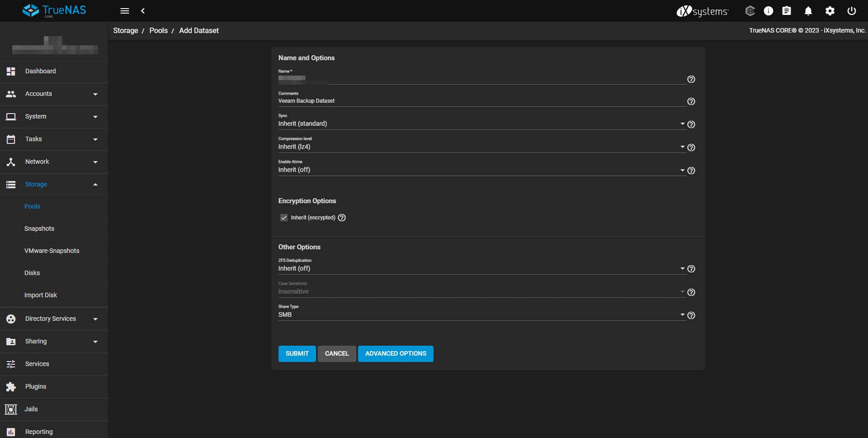Click the hamburger menu icon
This screenshot has width=868, height=438.
tap(125, 11)
